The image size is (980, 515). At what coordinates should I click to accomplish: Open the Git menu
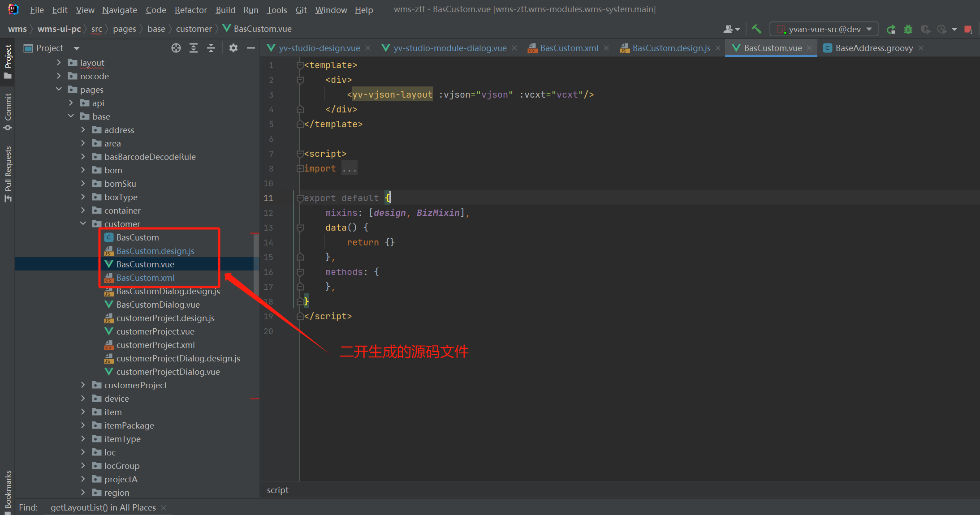click(301, 10)
